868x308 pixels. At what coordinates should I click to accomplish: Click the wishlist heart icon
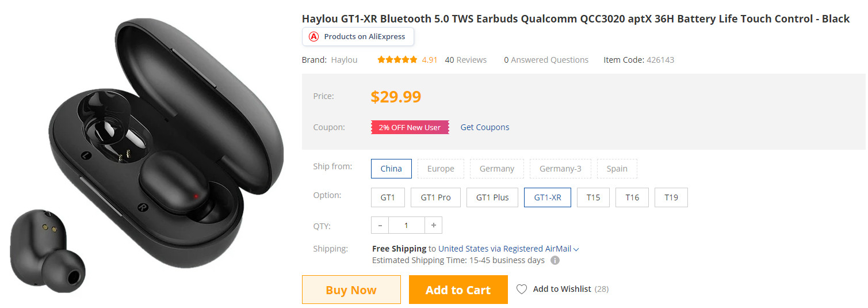tap(521, 289)
